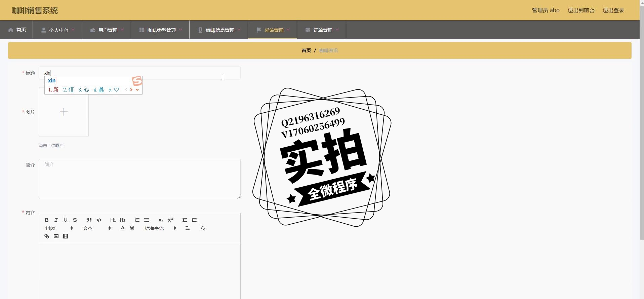Apply superscript formatting

coord(170,220)
